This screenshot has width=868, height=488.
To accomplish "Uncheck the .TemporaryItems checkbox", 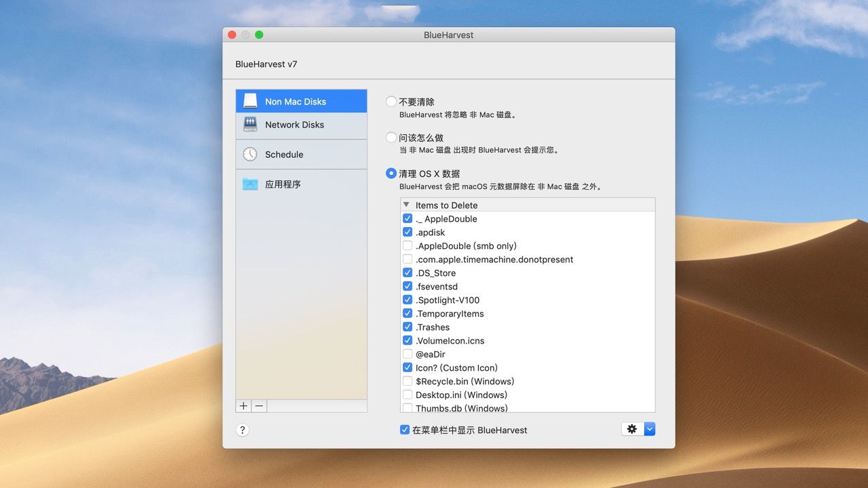I will [x=408, y=314].
